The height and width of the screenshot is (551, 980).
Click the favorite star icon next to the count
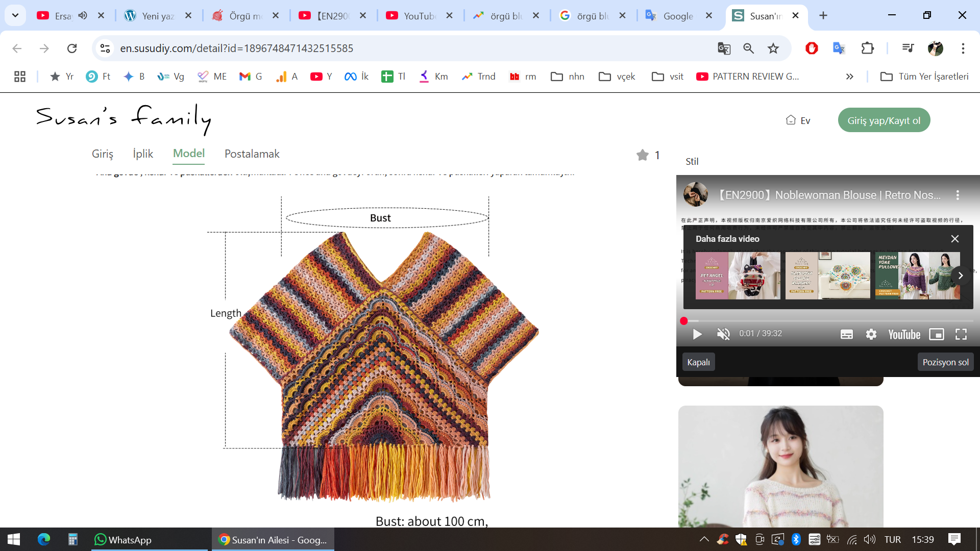pyautogui.click(x=642, y=155)
